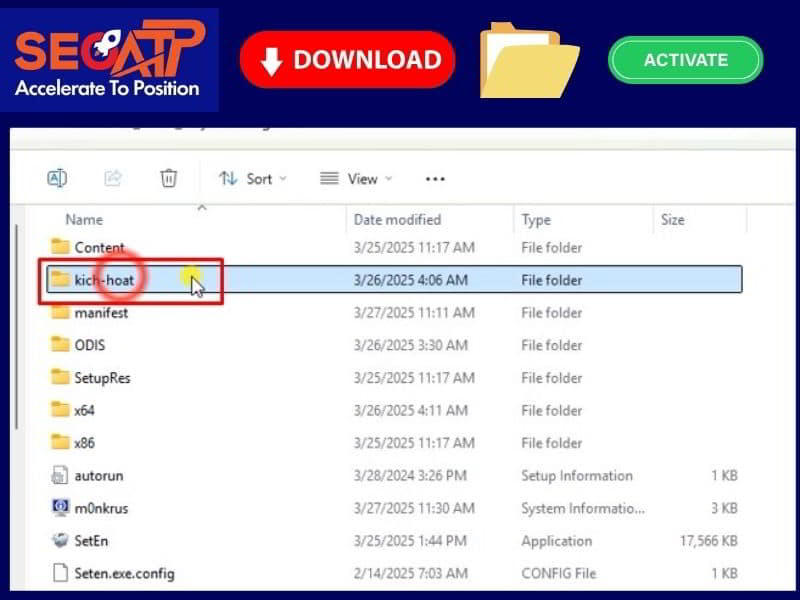This screenshot has height=600, width=800.
Task: Click the left pane vertical scrollbar
Action: (17, 330)
